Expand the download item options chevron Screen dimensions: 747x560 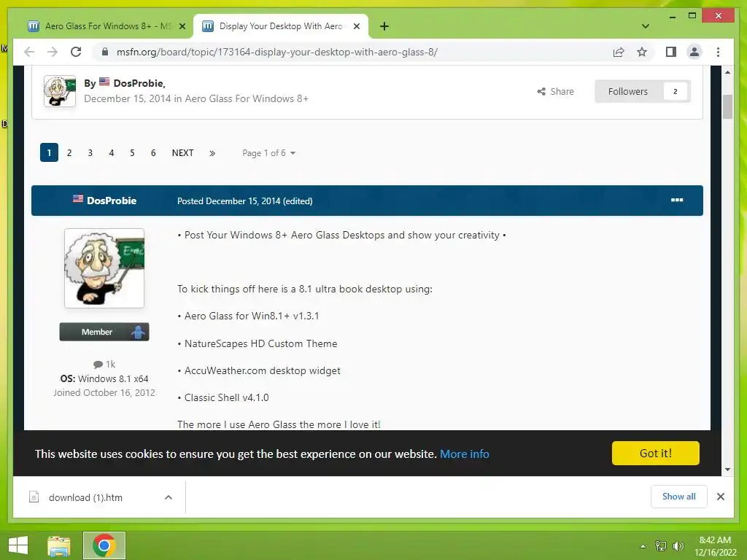pos(169,497)
